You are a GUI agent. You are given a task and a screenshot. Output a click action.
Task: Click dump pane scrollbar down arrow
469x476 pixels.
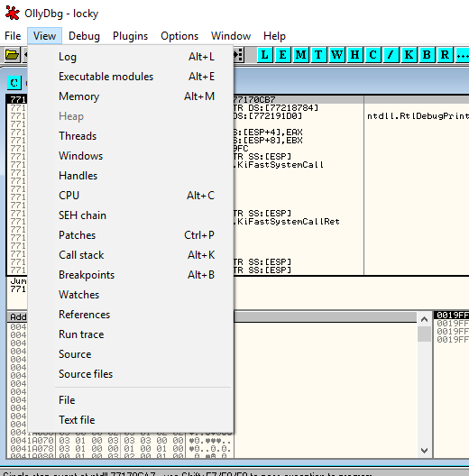coord(424,451)
